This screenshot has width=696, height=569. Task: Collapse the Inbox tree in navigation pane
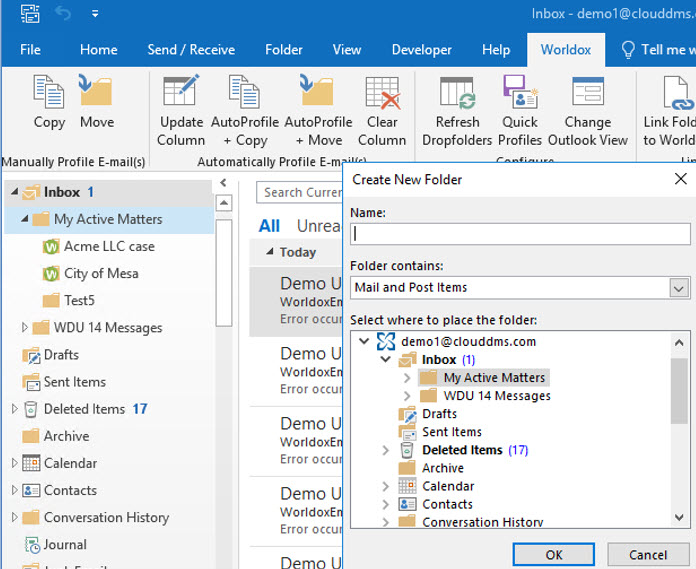click(15, 192)
